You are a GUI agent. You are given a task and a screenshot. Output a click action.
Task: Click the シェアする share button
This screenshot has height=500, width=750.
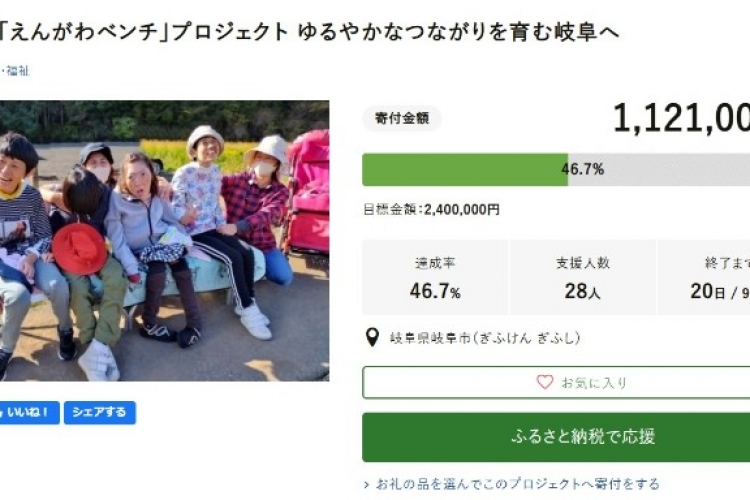100,412
